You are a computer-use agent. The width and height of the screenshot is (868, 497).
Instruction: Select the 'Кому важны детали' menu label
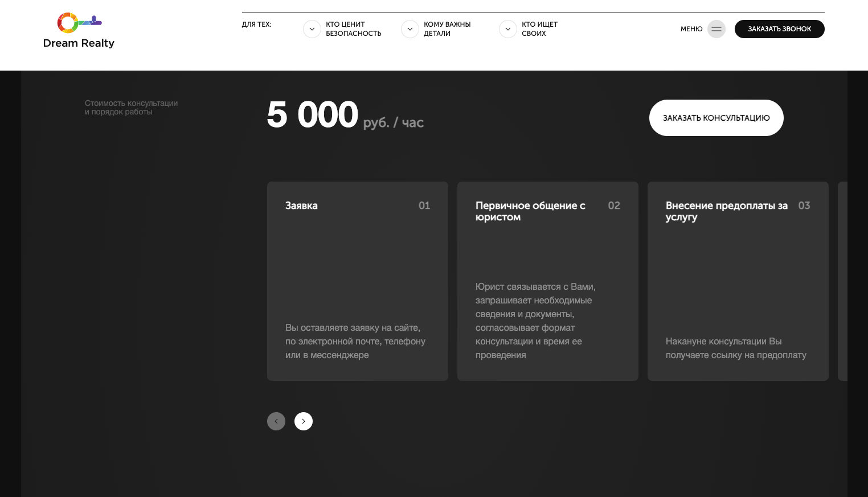(447, 29)
